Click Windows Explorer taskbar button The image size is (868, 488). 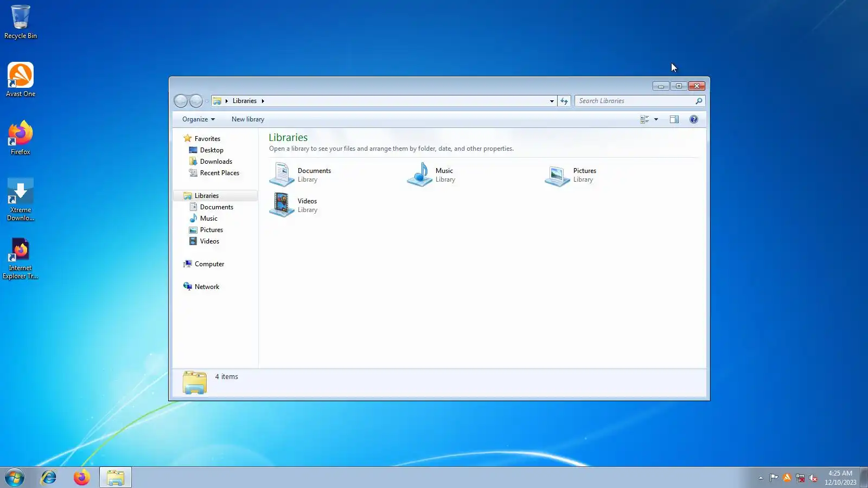click(115, 478)
